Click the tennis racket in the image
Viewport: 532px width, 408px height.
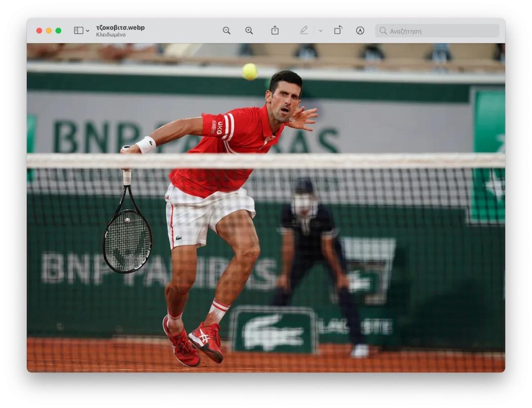tap(127, 238)
